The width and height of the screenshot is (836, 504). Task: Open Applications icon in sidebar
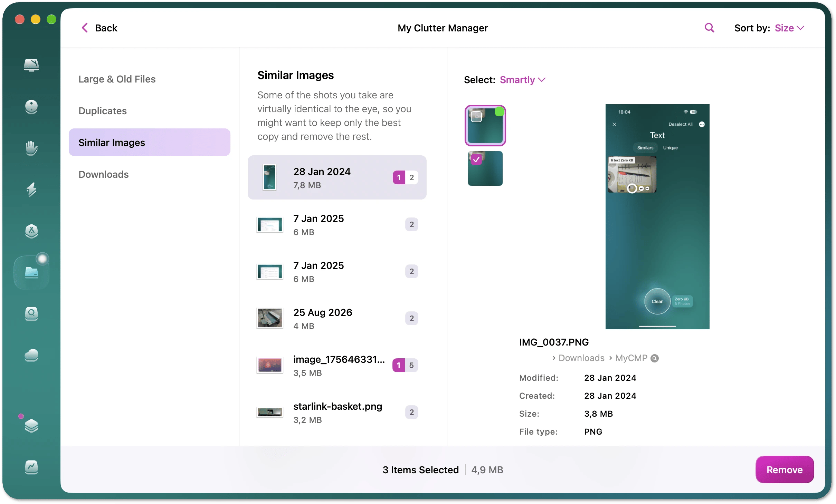(x=31, y=231)
